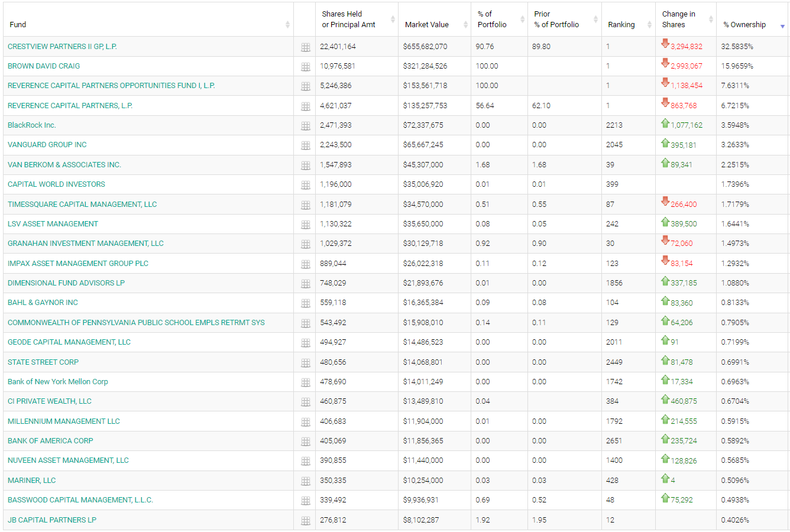790x532 pixels.
Task: Click grid icon in LSV ASSET MANAGEMENT row
Action: [x=306, y=225]
